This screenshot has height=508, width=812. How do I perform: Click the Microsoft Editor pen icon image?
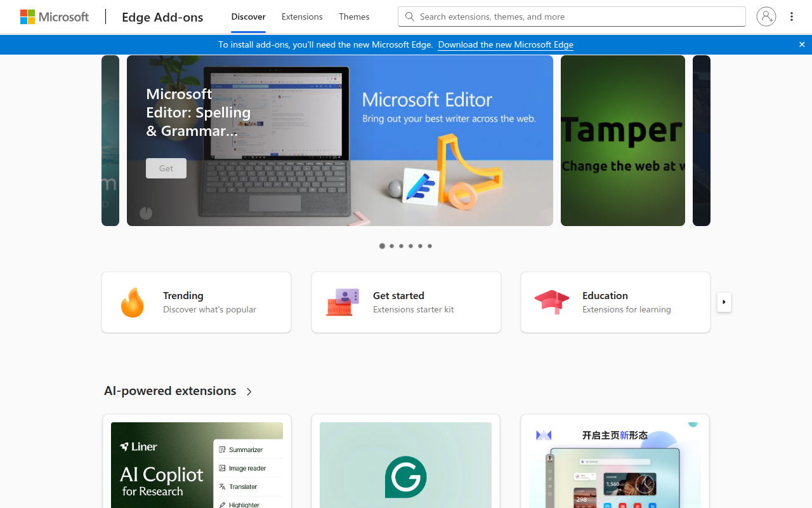click(x=421, y=186)
